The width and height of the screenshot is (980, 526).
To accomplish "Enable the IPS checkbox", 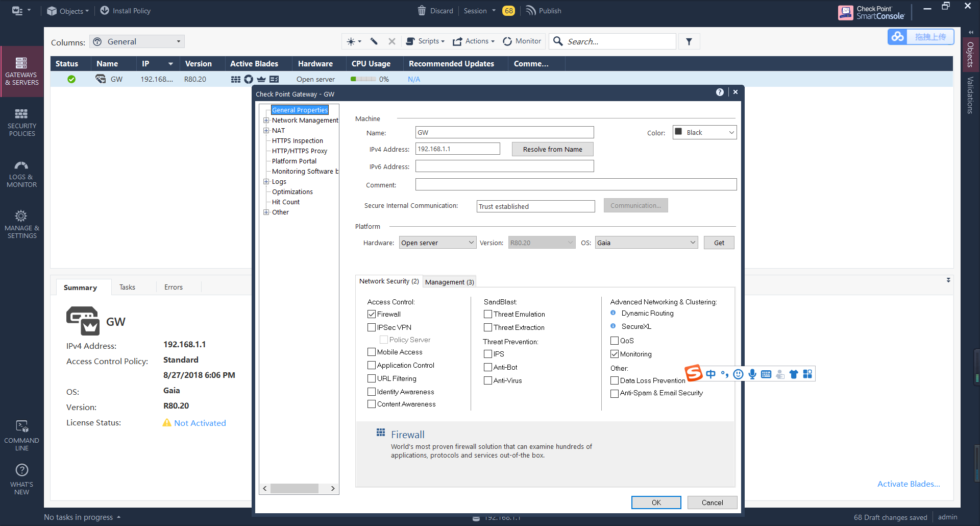I will point(488,354).
